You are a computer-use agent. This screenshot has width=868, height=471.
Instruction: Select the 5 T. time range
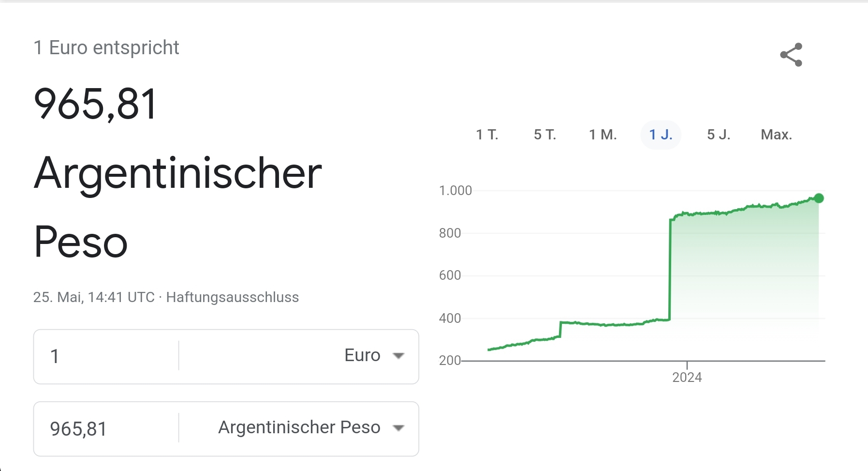coord(545,135)
